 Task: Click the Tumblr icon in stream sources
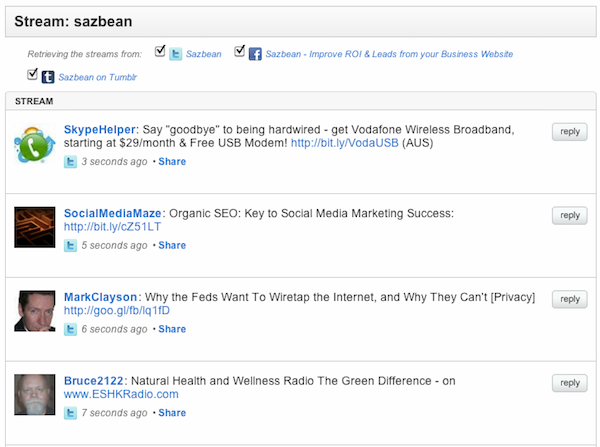[47, 76]
